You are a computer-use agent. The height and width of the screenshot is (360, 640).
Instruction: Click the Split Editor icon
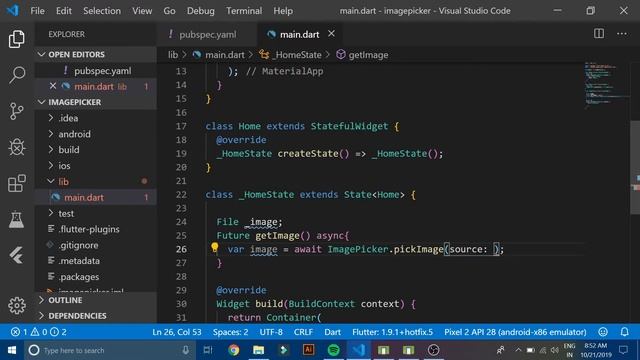click(x=599, y=33)
